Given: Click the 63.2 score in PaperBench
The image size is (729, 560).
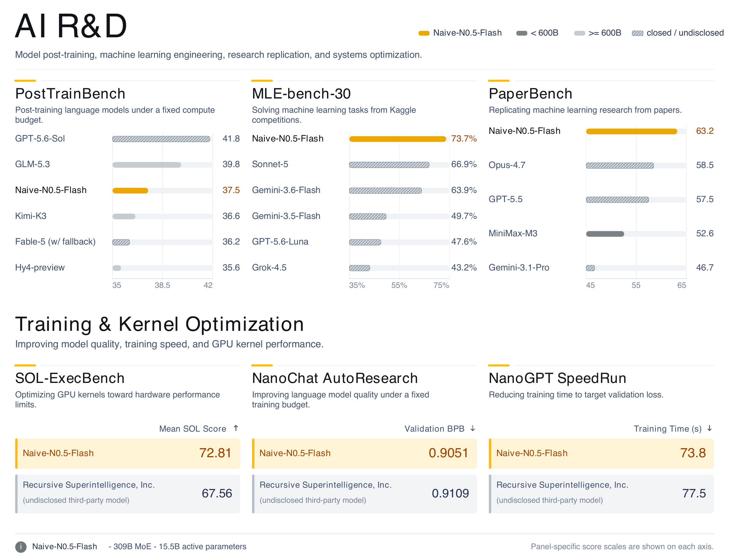Looking at the screenshot, I should (704, 131).
